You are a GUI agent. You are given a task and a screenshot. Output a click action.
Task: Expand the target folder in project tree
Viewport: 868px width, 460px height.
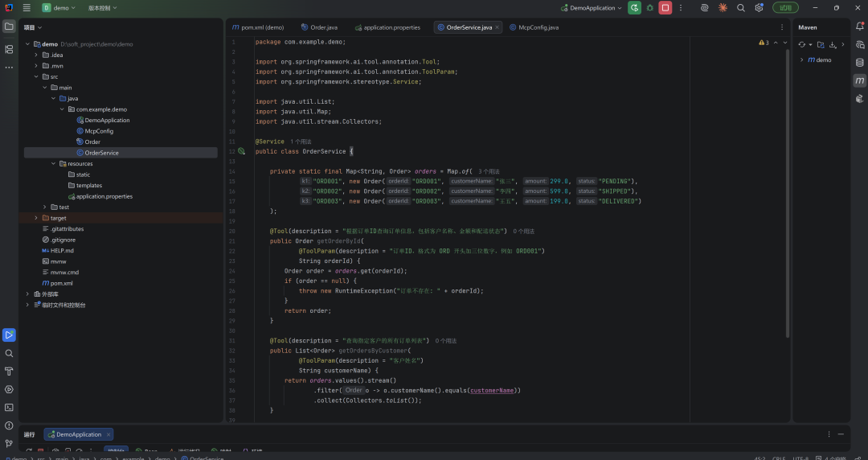tap(36, 218)
